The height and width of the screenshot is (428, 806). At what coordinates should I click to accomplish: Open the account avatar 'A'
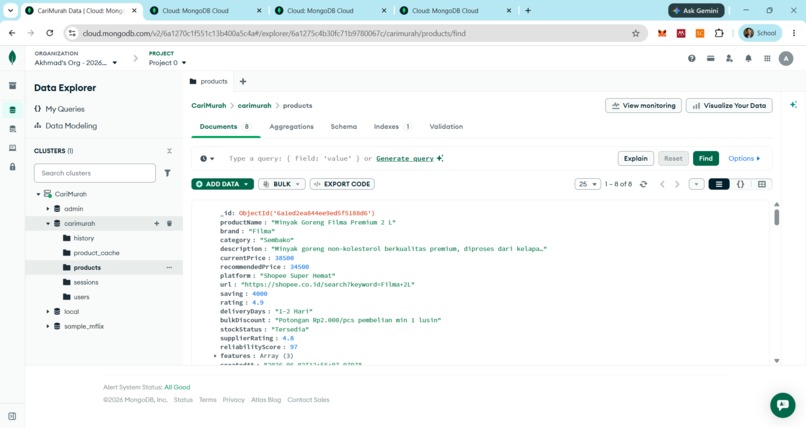786,59
